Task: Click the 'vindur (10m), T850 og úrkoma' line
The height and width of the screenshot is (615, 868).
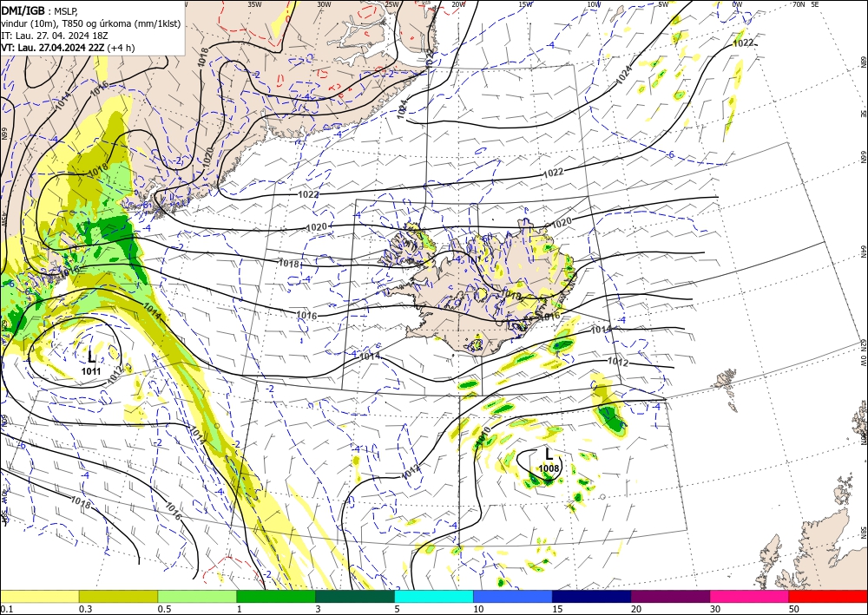Action: point(90,23)
